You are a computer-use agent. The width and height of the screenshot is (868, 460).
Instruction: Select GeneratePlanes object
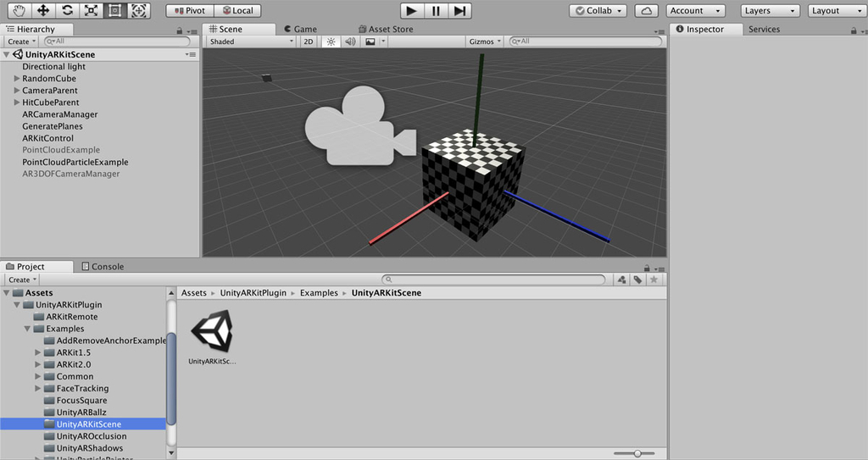coord(52,126)
